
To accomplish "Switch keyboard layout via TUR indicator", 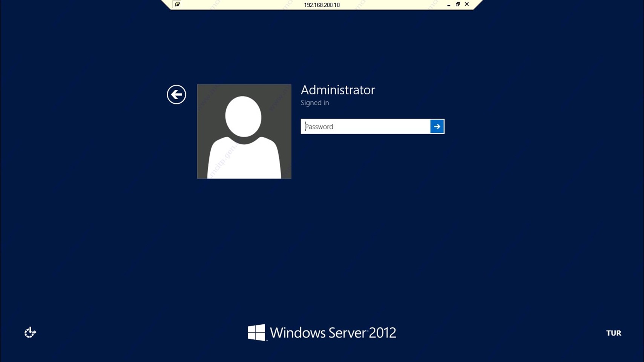I will point(613,333).
